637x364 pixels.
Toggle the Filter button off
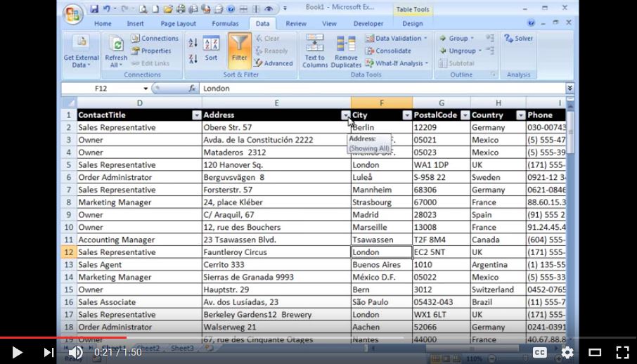coord(239,49)
